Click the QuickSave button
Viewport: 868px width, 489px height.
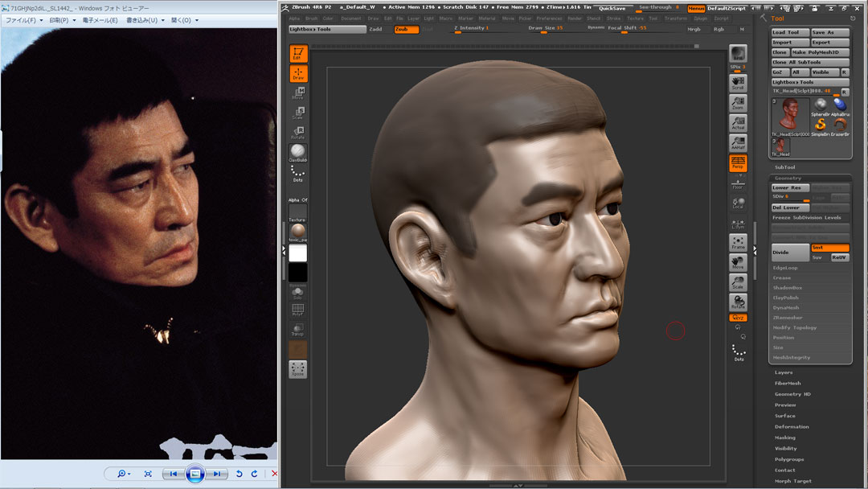[612, 8]
